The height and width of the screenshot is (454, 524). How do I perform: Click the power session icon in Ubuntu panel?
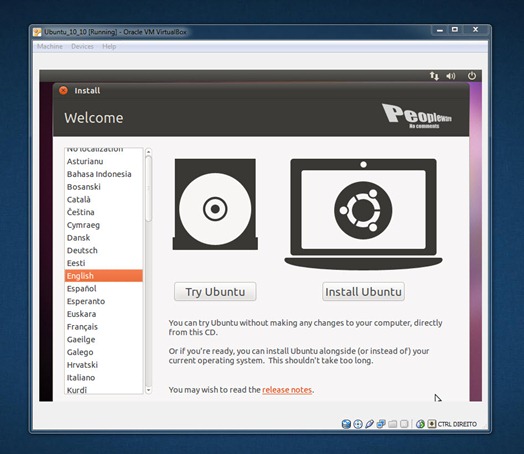pos(472,76)
